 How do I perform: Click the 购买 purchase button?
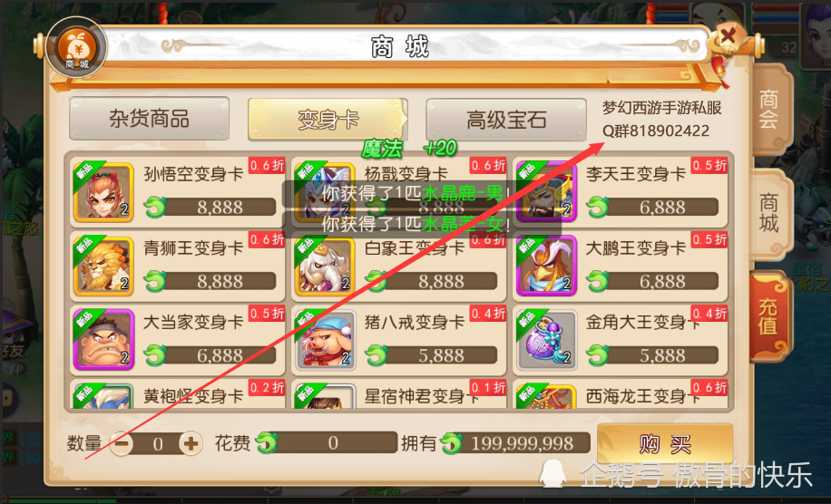coord(665,443)
